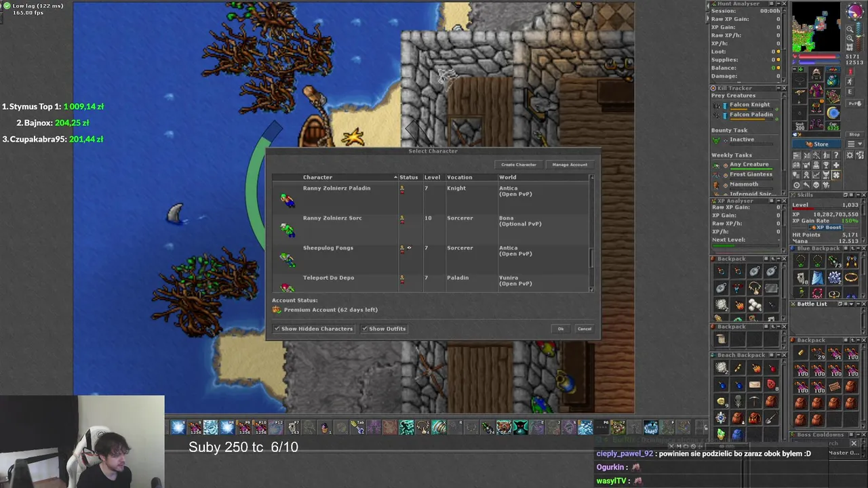Select the blue cloth in Blue Backpack
Image resolution: width=868 pixels, height=488 pixels.
coord(818,278)
